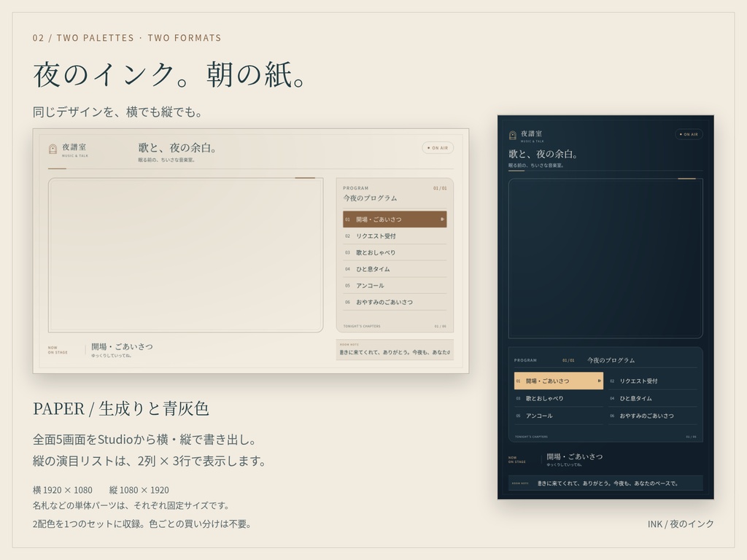
Task: Click the large camera frame in paper mockup
Action: point(185,254)
